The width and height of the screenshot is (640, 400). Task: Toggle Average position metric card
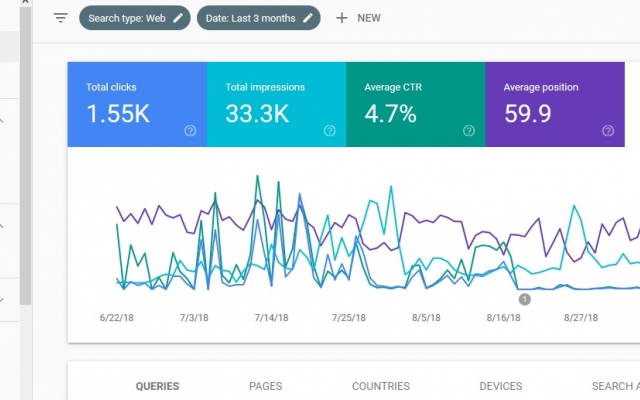pos(555,104)
